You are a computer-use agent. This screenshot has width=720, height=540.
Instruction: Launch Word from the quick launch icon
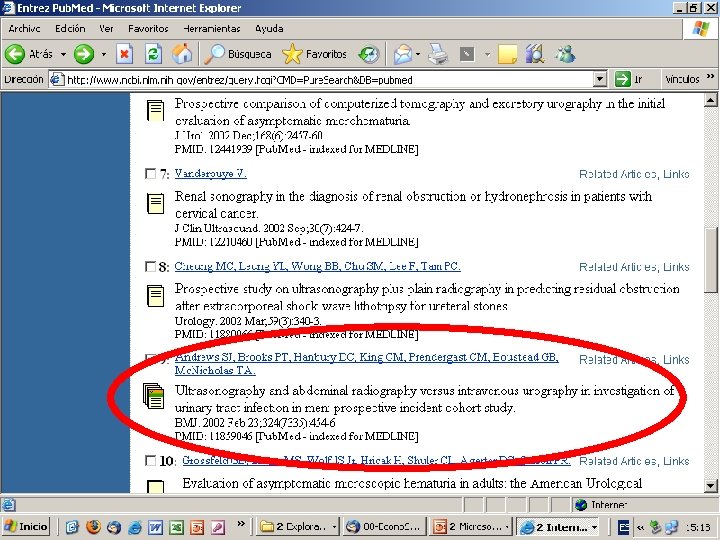155,527
